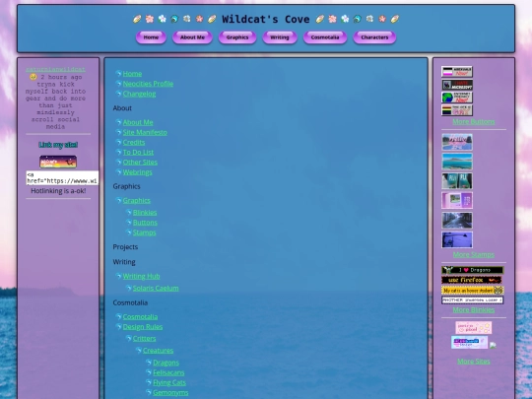Click the Wildcat's Cove page title

(x=266, y=20)
